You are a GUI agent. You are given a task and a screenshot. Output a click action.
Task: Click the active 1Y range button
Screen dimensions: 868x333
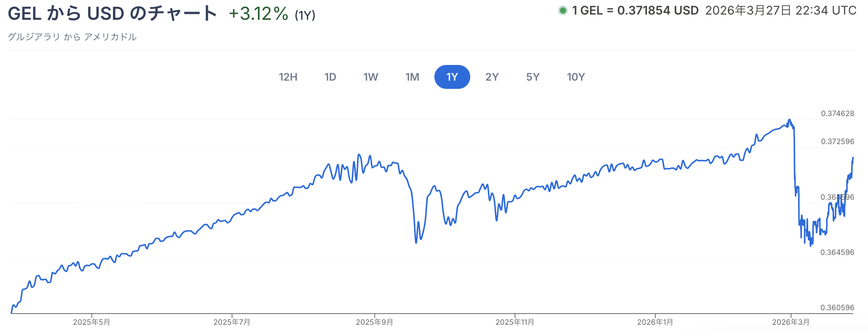452,77
